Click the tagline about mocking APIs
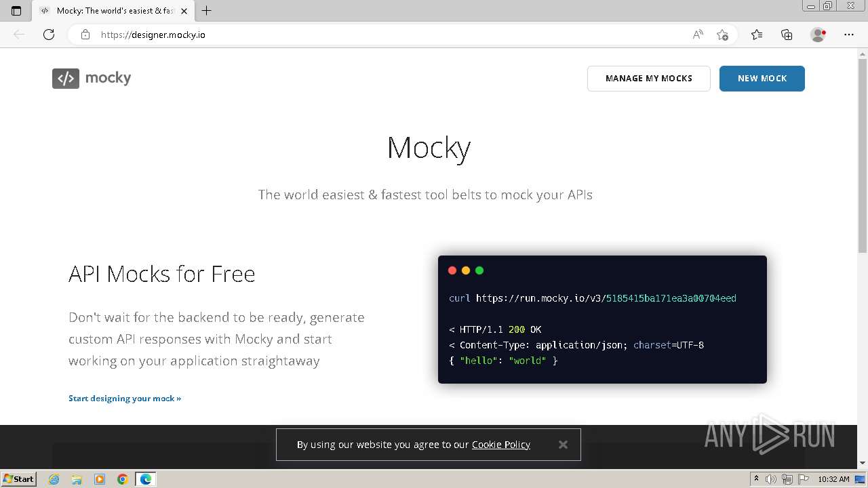 pyautogui.click(x=425, y=195)
